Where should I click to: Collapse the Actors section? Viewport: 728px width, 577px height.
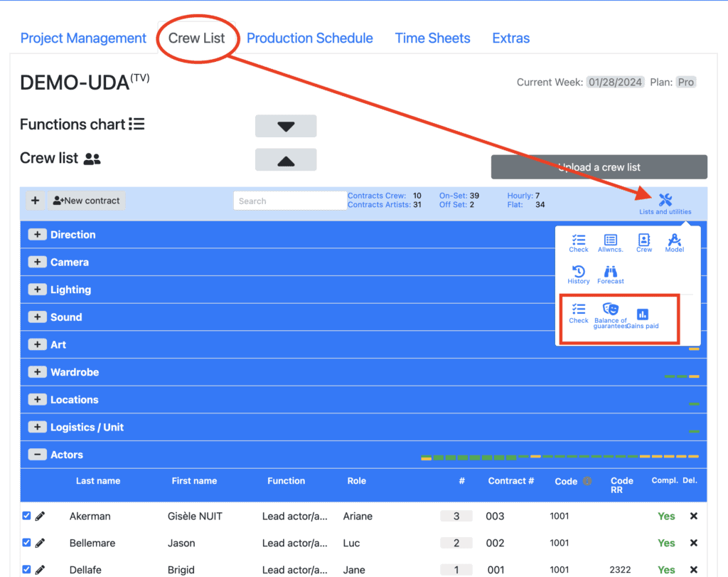pos(37,455)
